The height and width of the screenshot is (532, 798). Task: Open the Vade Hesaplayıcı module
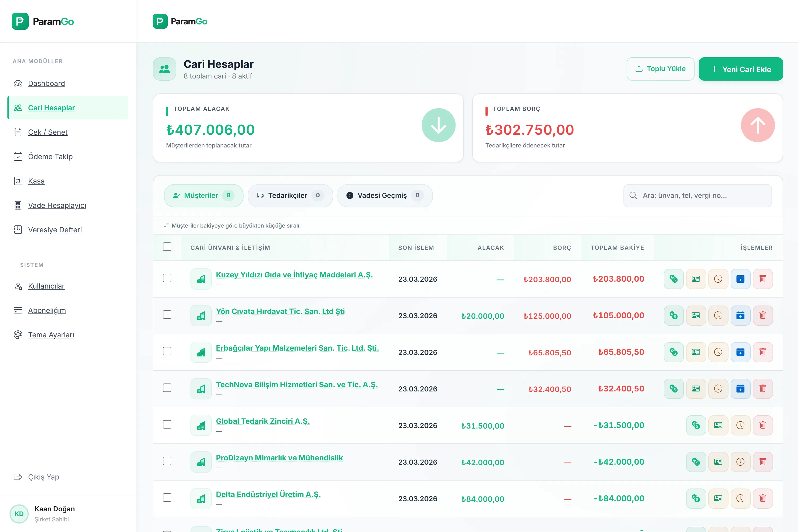[x=57, y=205]
